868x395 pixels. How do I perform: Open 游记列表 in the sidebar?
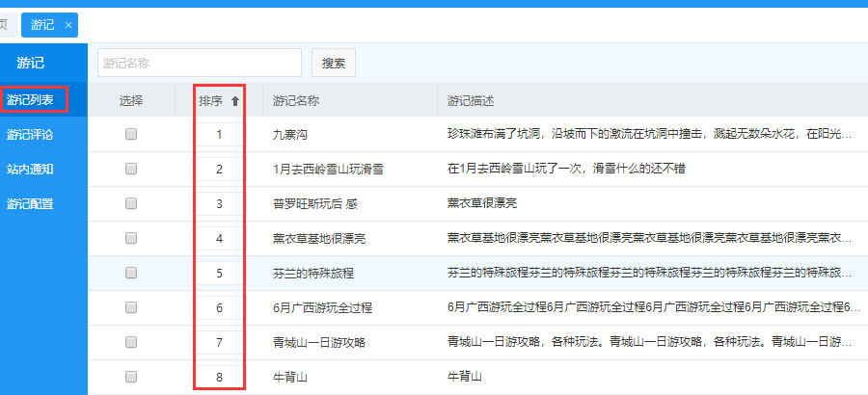point(33,99)
